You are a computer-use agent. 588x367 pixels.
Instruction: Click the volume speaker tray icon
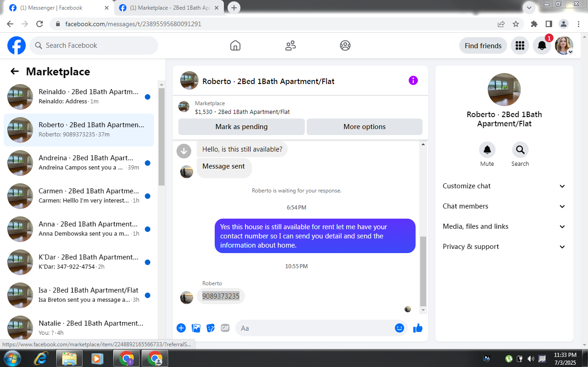pos(531,359)
